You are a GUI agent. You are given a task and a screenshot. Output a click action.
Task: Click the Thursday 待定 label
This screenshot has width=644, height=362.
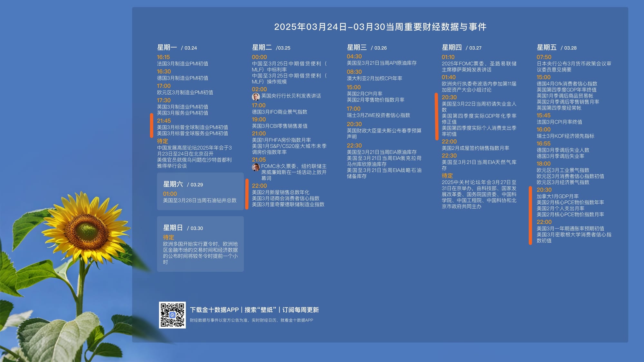(x=447, y=176)
